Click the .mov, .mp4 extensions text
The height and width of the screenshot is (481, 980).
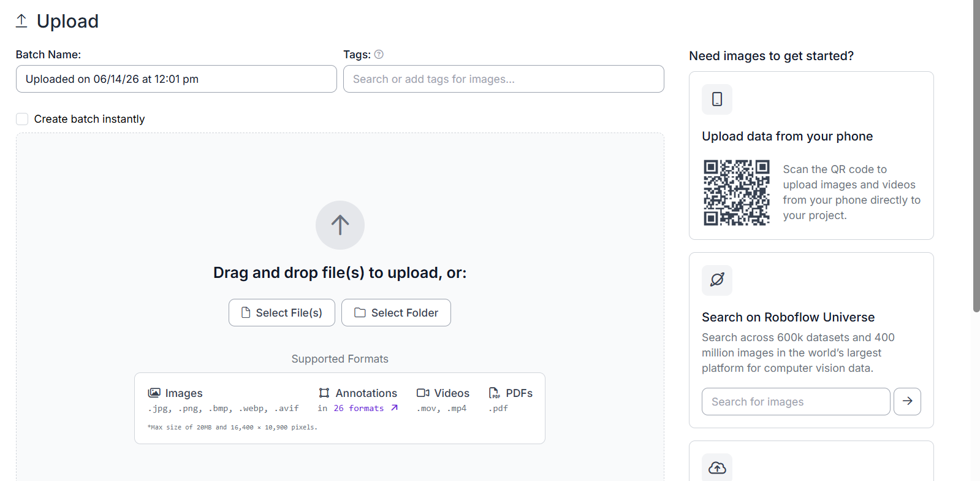(x=441, y=408)
